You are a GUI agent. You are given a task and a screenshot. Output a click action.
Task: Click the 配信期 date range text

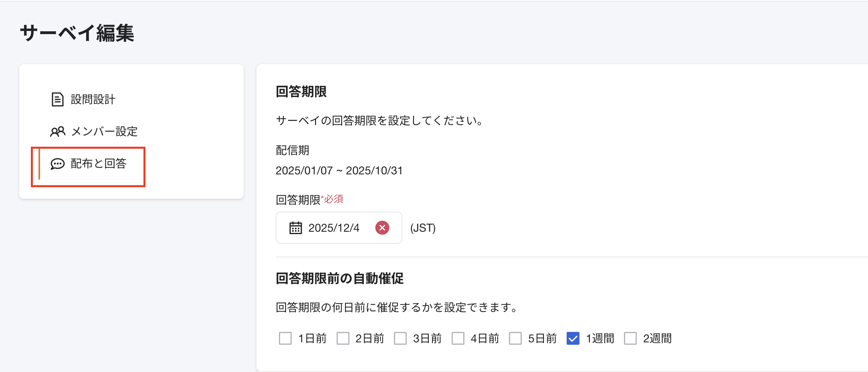pyautogui.click(x=339, y=170)
